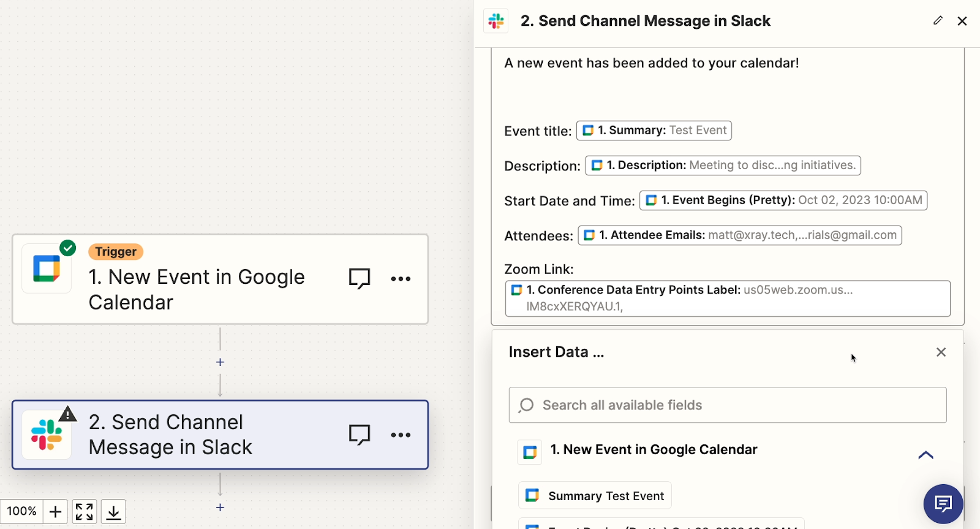The width and height of the screenshot is (980, 529).
Task: Click the fit-to-view expand icon
Action: 85,511
